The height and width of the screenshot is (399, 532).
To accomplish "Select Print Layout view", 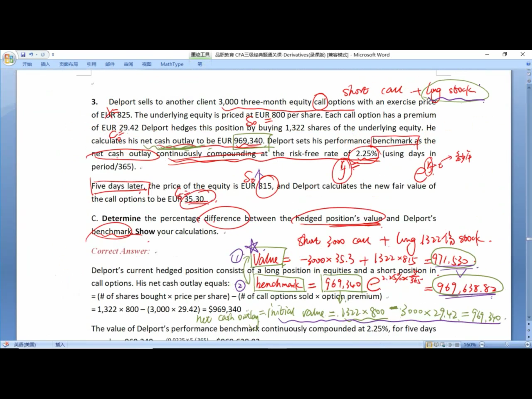I will coord(429,345).
